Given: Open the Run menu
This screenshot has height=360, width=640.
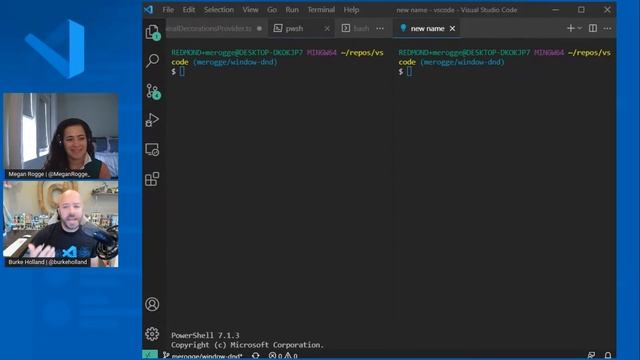Looking at the screenshot, I should coord(292,10).
